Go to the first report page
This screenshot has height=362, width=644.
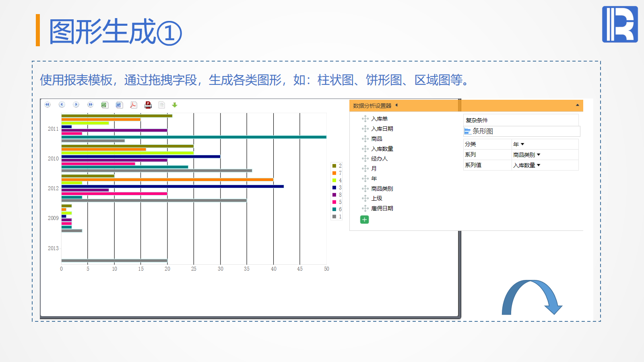(x=47, y=105)
